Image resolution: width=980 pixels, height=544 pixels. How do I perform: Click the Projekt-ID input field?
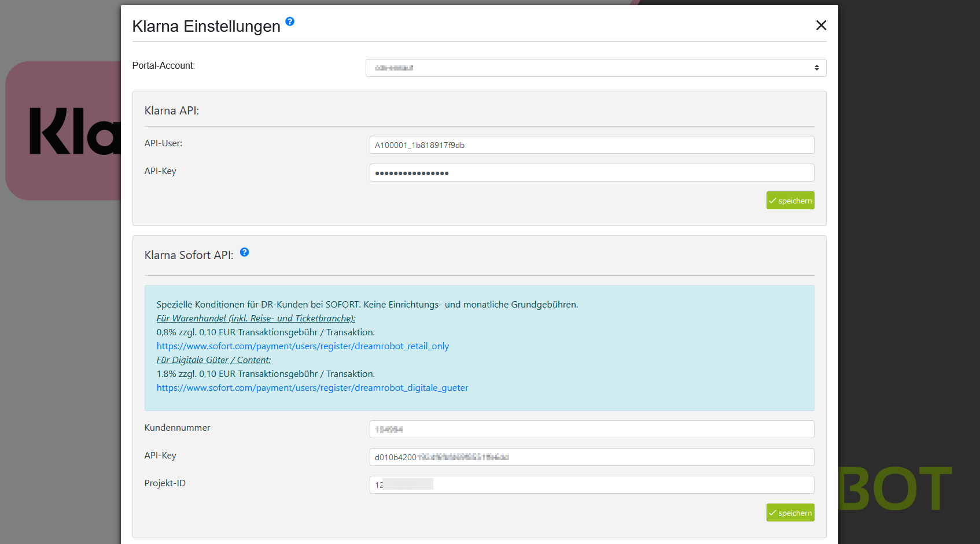(592, 485)
